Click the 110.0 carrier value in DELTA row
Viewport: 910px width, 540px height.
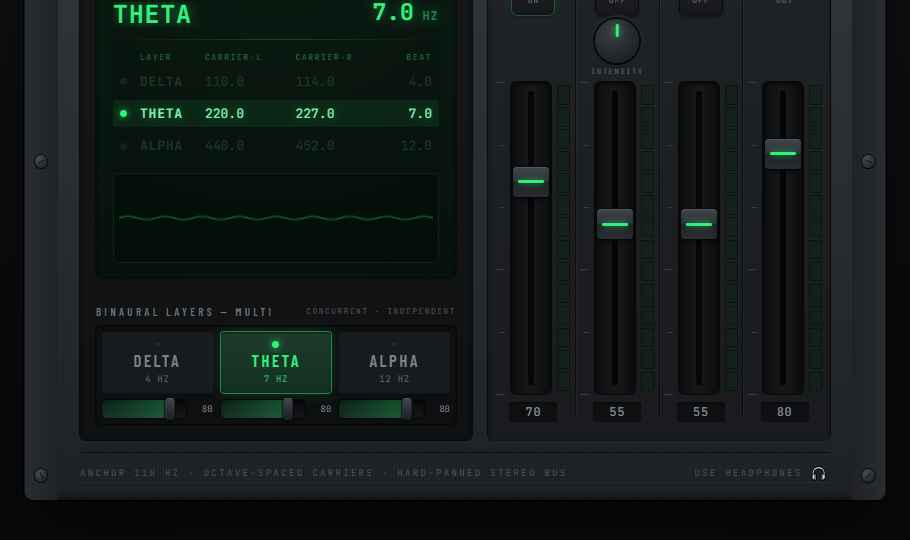[225, 82]
